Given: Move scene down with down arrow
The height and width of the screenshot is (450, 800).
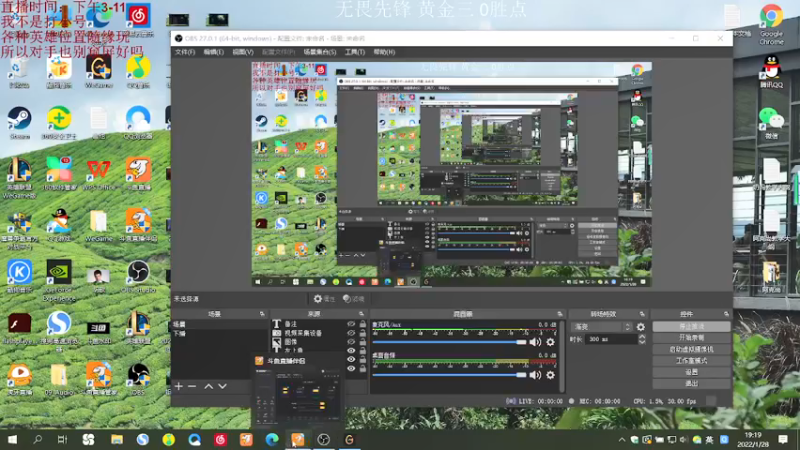Looking at the screenshot, I should pyautogui.click(x=222, y=386).
